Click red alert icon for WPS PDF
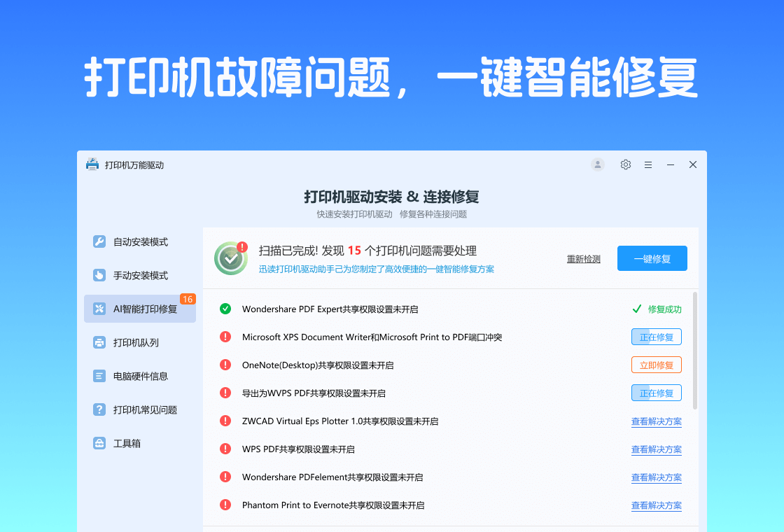 (225, 449)
